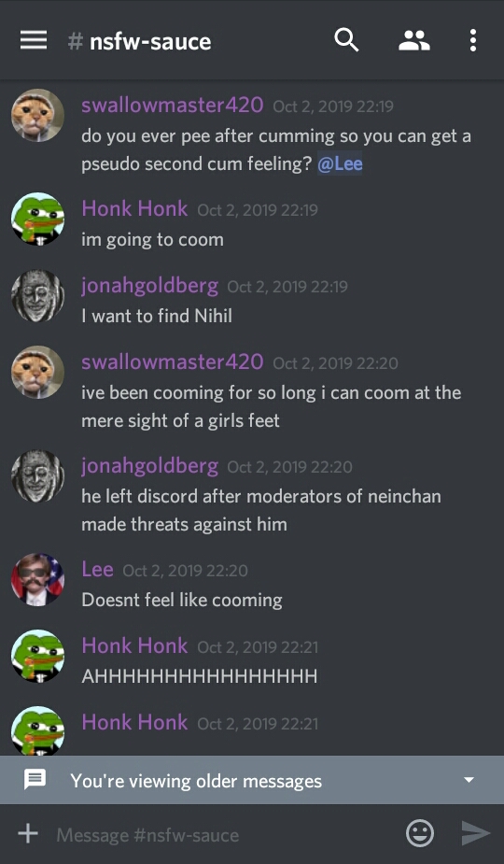
Task: Tap the search magnifier icon
Action: pos(346,40)
